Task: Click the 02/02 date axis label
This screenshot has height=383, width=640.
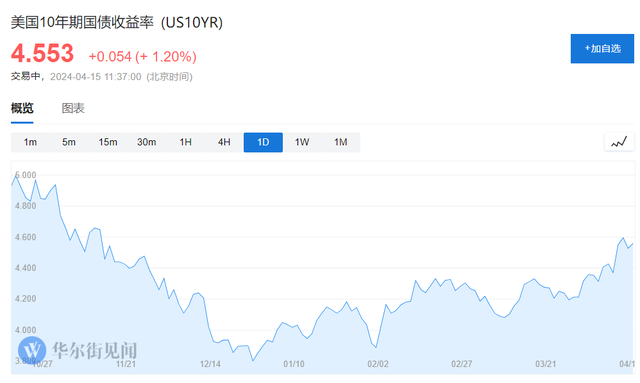Action: (x=378, y=364)
